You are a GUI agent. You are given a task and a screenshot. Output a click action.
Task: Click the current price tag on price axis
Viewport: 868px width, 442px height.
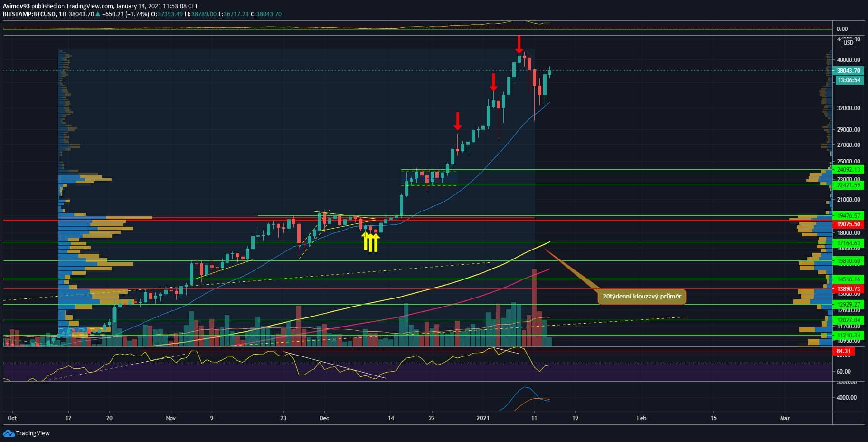point(849,71)
